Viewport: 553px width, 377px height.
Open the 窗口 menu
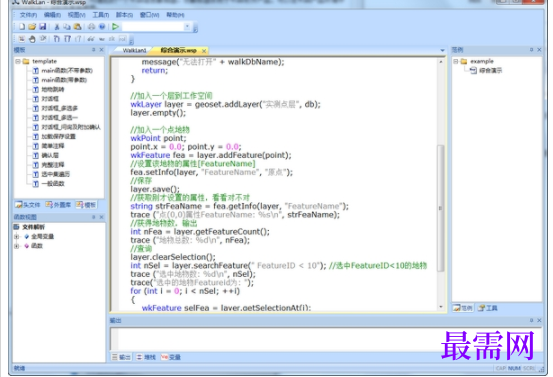(x=150, y=15)
